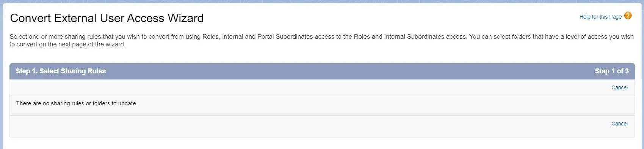Image resolution: width=644 pixels, height=149 pixels.
Task: Click the Convert External User Access Wizard title
Action: (x=107, y=18)
